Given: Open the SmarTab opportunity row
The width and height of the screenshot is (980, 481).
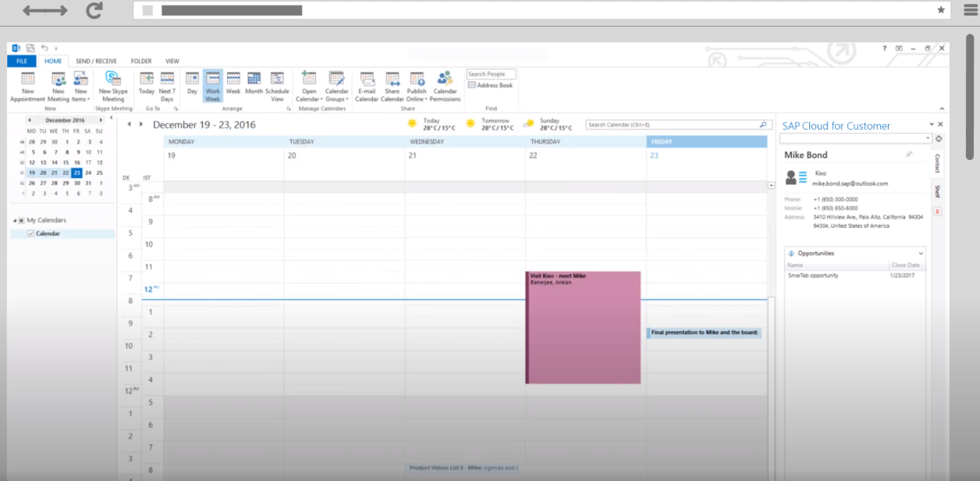Looking at the screenshot, I should click(x=854, y=276).
